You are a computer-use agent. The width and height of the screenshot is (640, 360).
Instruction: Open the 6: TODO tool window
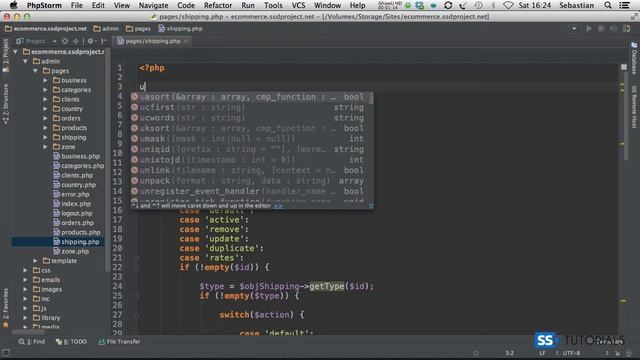71,342
